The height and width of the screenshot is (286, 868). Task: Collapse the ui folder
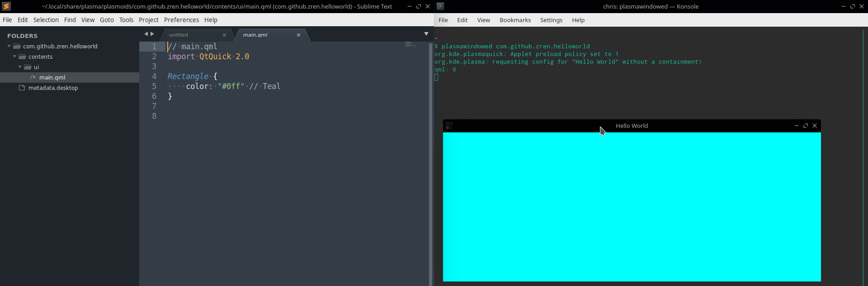pos(20,67)
